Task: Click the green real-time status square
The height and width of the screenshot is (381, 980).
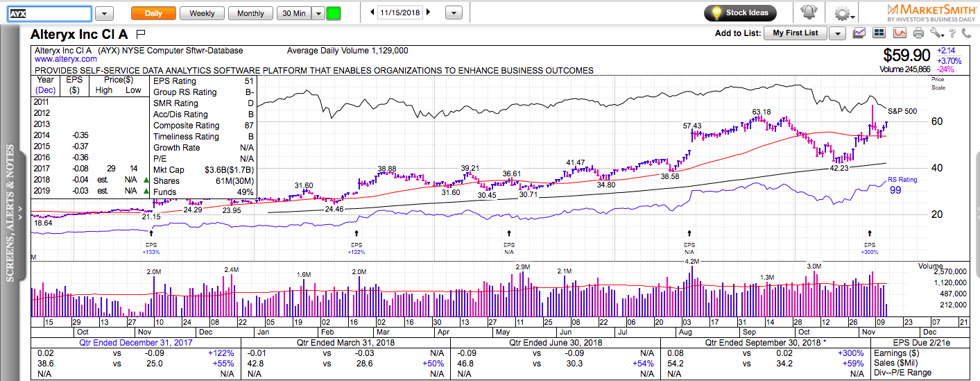Action: point(334,13)
